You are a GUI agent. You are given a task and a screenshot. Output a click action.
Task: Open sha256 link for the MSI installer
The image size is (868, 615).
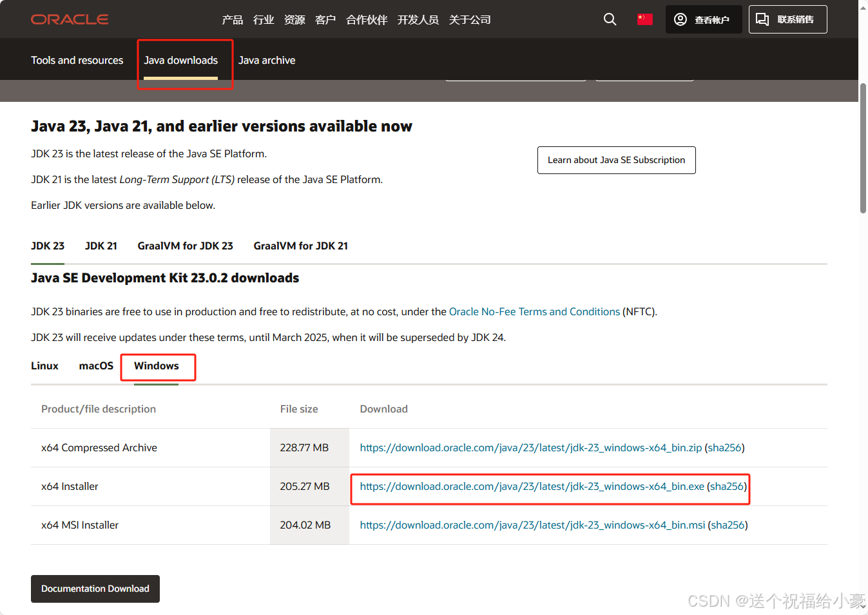coord(728,525)
